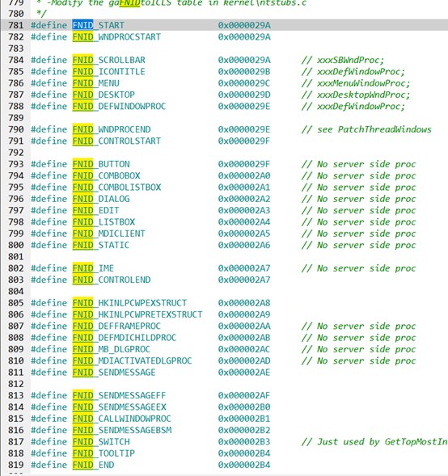Click the xxxDesktopWndProc comment
Image resolution: width=448 pixels, height=476 pixels.
[x=356, y=95]
